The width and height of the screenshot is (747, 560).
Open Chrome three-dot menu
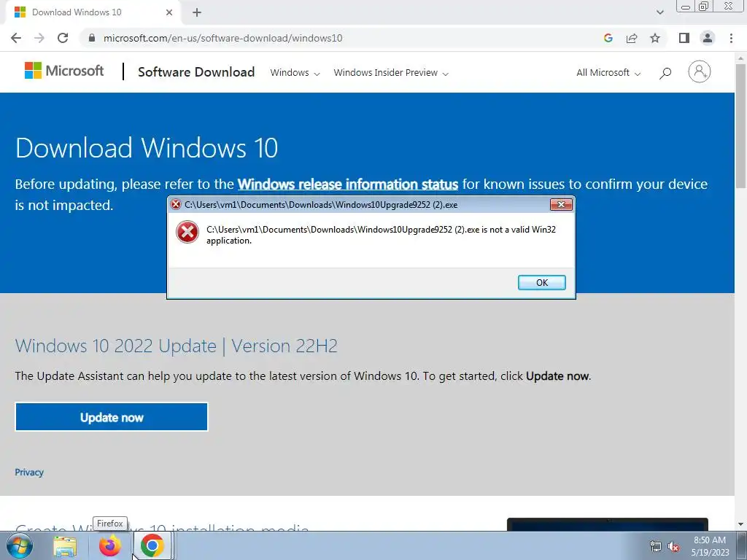click(x=731, y=38)
